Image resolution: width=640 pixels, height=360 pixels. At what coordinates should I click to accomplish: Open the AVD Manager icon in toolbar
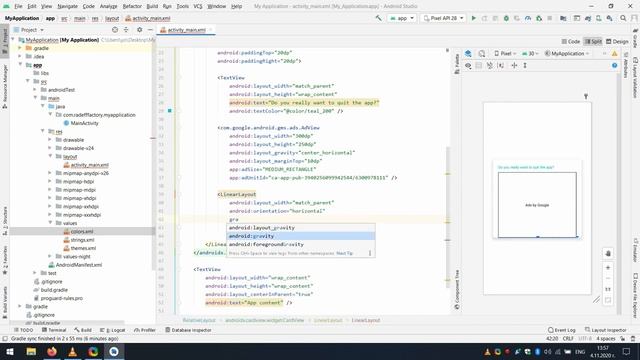(598, 18)
